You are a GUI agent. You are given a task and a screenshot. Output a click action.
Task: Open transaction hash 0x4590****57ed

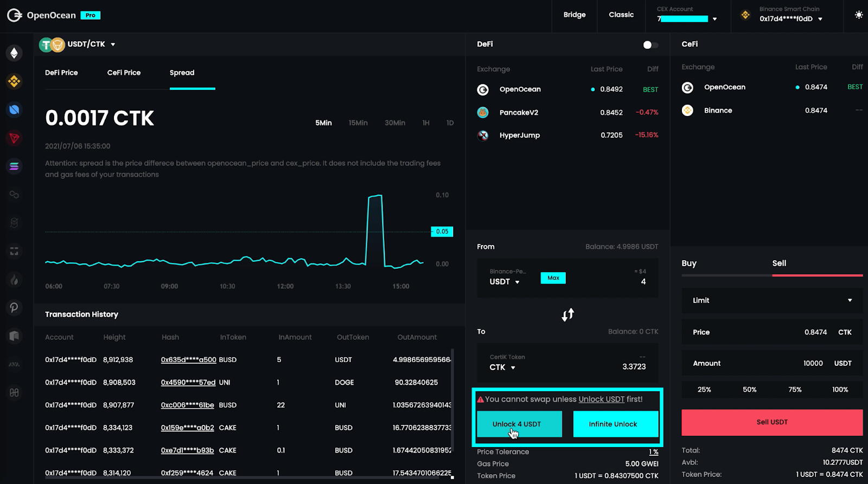click(188, 383)
